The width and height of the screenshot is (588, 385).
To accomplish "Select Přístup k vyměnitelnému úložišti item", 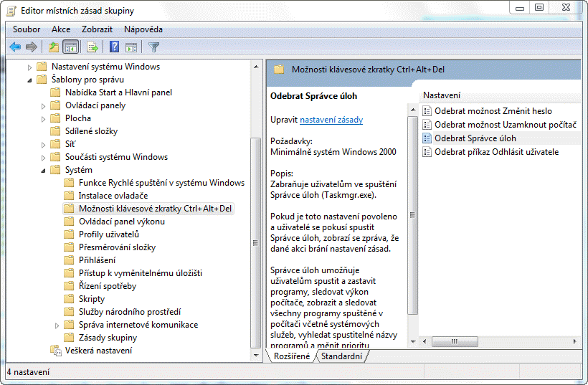I will 141,273.
